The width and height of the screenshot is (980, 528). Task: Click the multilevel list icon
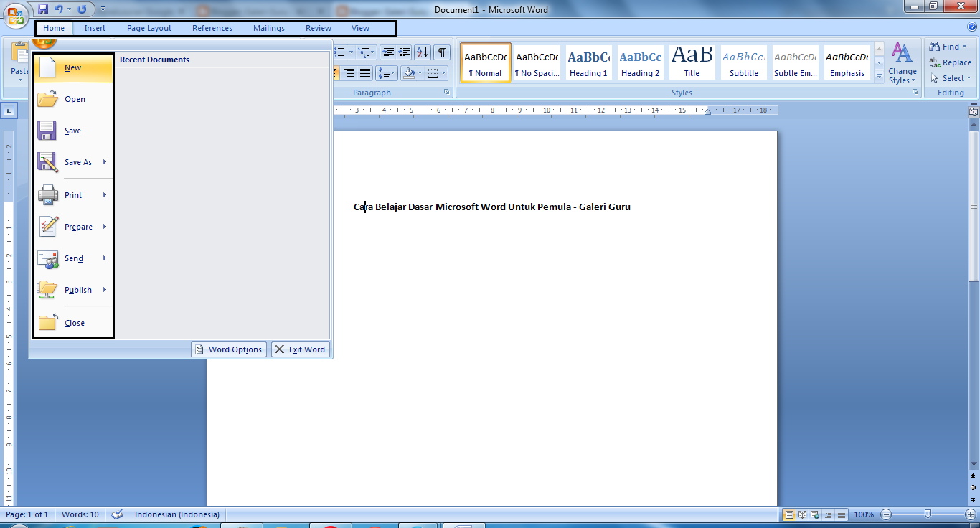[366, 52]
